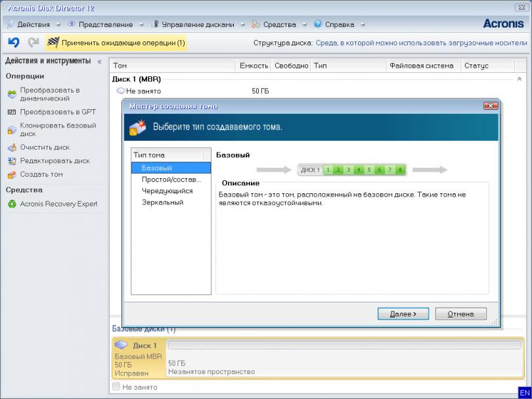The height and width of the screenshot is (399, 532).
Task: Click the Далее > button
Action: pyautogui.click(x=403, y=314)
